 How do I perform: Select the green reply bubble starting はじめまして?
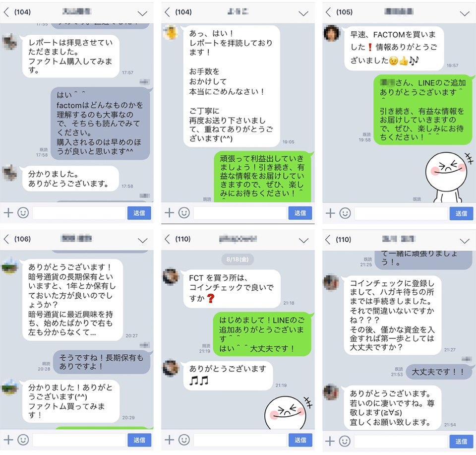tap(263, 334)
